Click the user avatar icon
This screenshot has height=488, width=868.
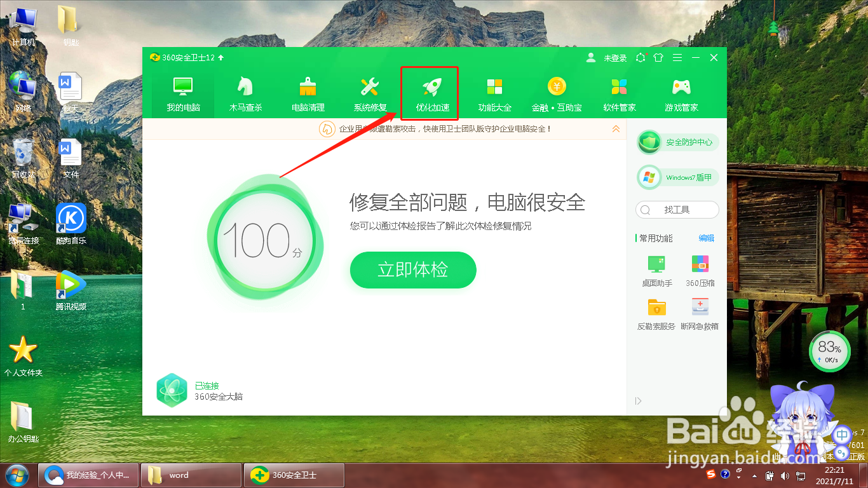591,57
